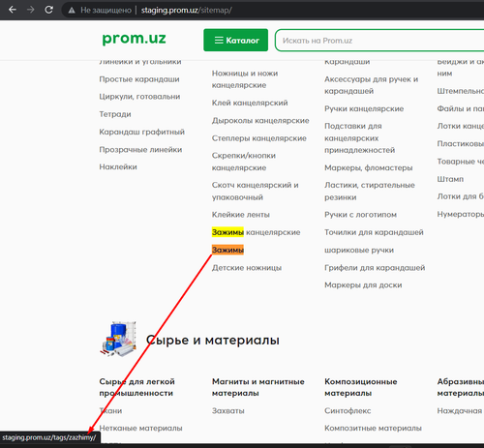Open Композитные материалы link
This screenshot has width=484, height=448.
373,429
